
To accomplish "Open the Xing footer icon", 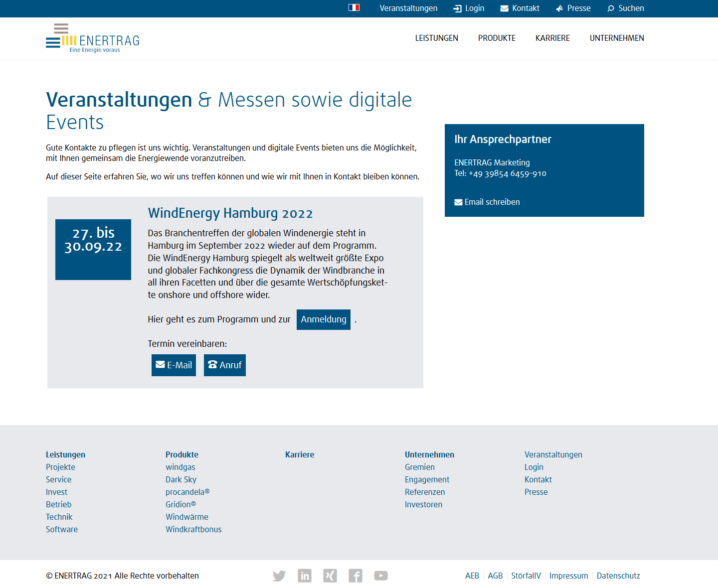I will pyautogui.click(x=330, y=576).
